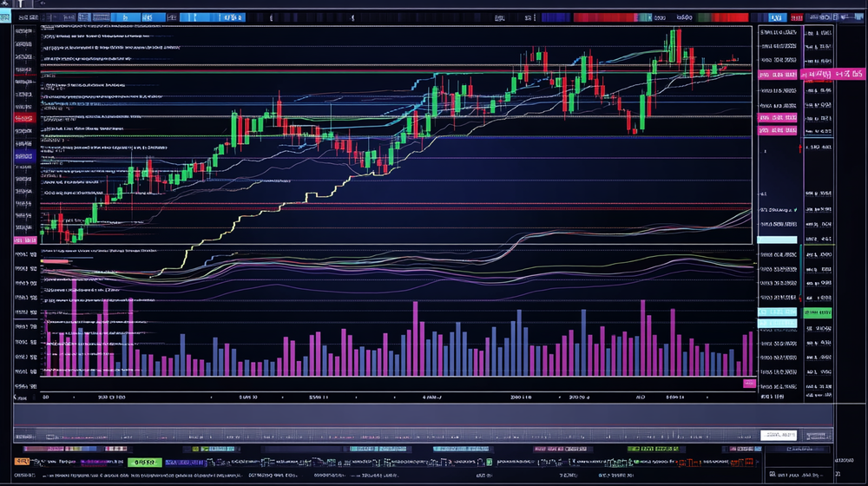Open the red dropdown next to LVI
This screenshot has height=486, width=868.
[x=795, y=17]
